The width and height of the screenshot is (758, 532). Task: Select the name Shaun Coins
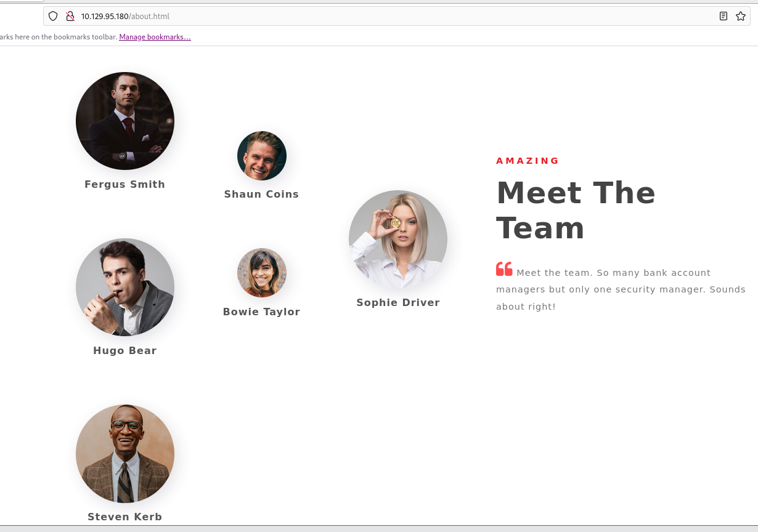tap(261, 194)
